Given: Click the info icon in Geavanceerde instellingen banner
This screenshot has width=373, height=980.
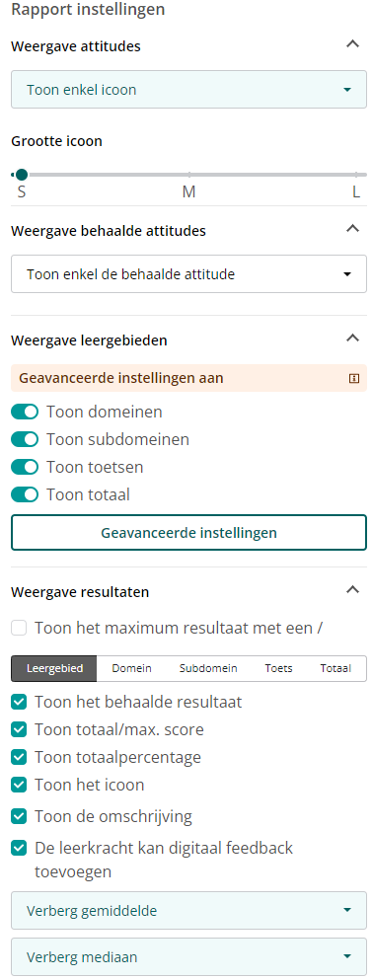Looking at the screenshot, I should tap(354, 378).
